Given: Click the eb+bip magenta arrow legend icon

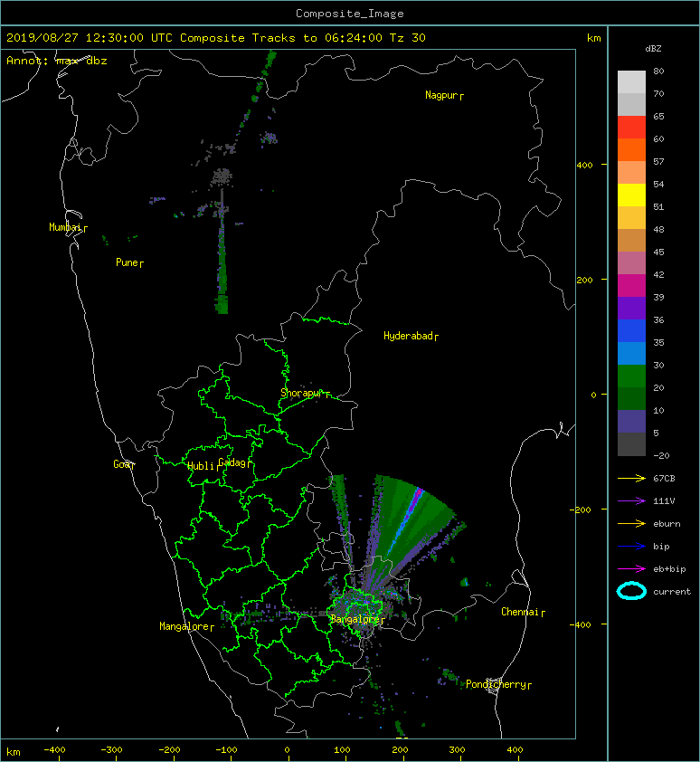Looking at the screenshot, I should coord(631,569).
